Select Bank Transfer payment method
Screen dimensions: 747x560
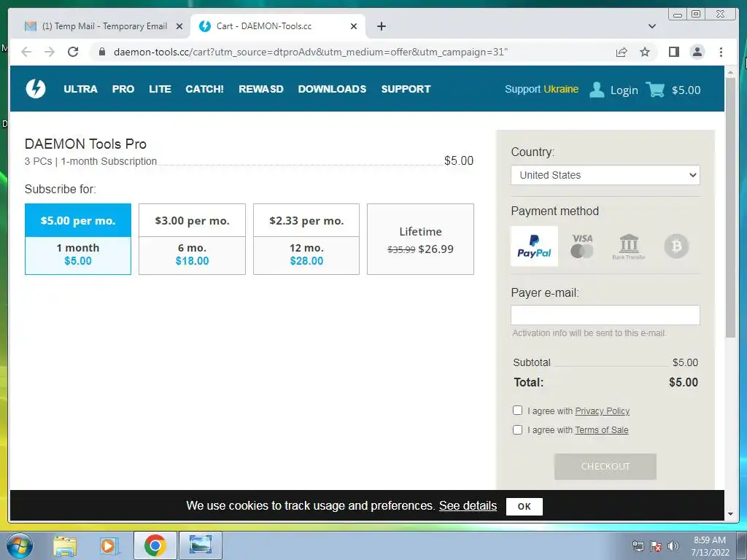(x=629, y=246)
